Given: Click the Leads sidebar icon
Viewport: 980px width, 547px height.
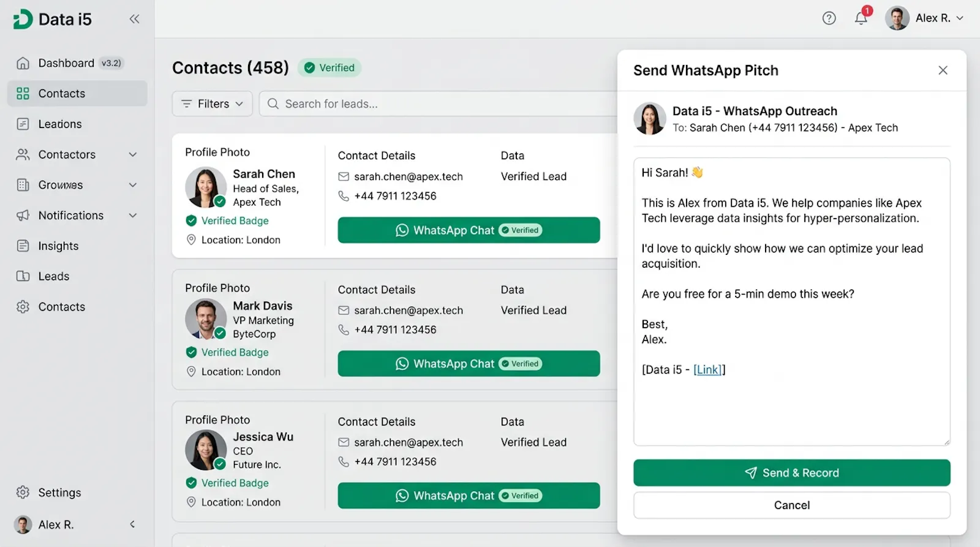Looking at the screenshot, I should pyautogui.click(x=23, y=276).
